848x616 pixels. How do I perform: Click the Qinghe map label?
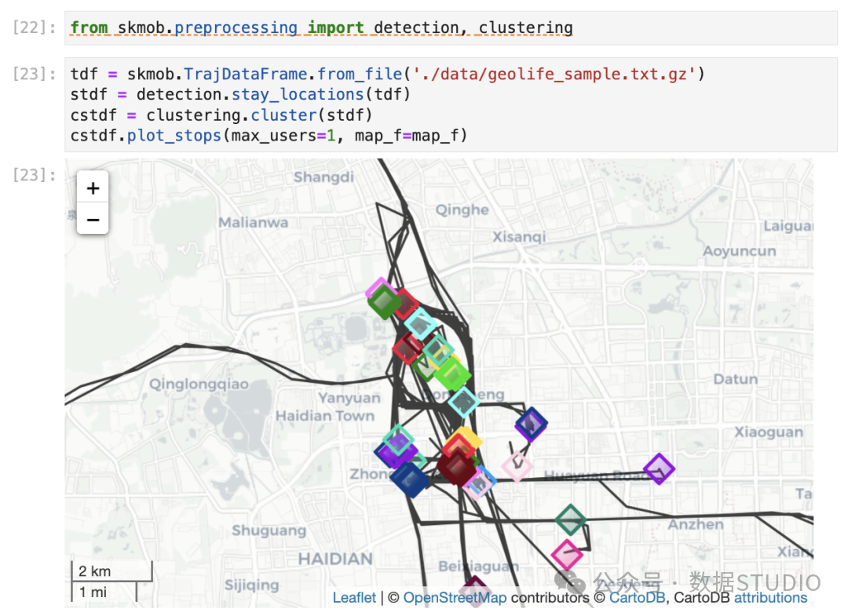click(x=462, y=210)
